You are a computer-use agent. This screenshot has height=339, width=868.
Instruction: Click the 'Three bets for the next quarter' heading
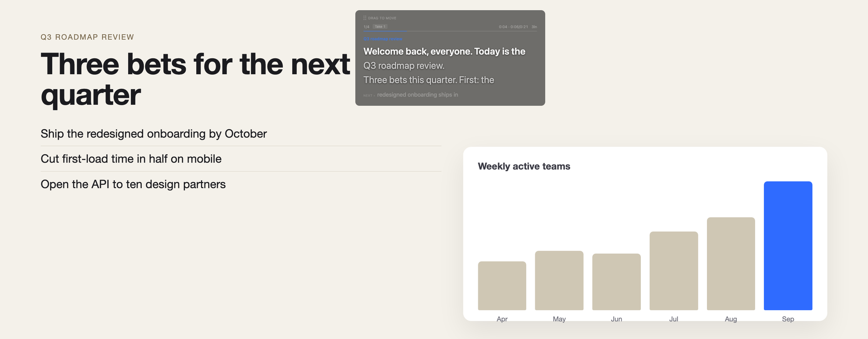pyautogui.click(x=195, y=79)
